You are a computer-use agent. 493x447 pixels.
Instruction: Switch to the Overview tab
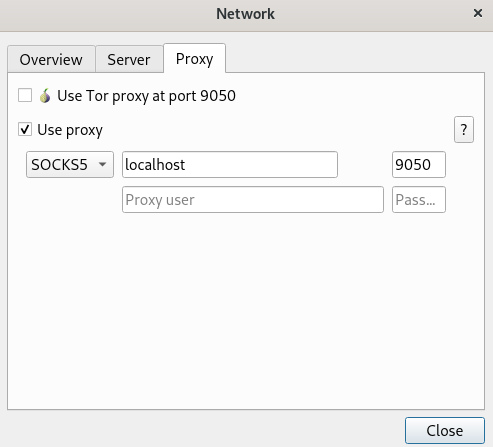tap(51, 59)
